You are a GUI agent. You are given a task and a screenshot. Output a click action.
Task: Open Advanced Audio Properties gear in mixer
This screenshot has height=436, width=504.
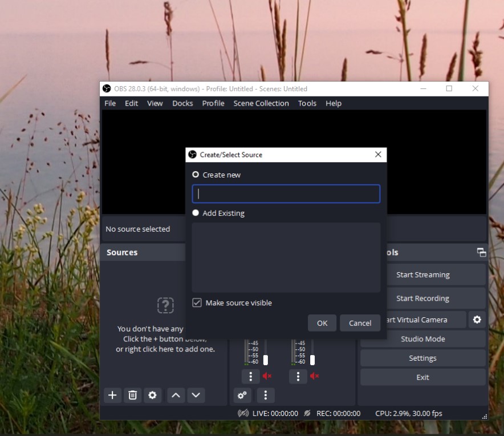242,395
